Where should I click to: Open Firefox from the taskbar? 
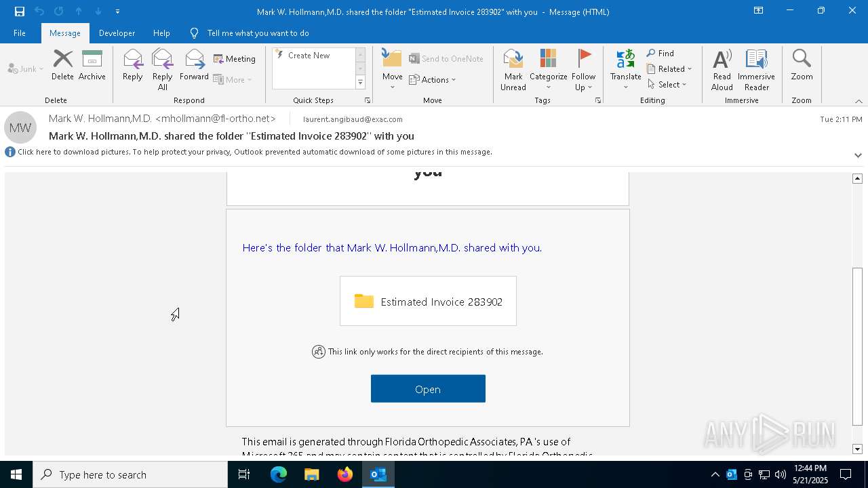(x=345, y=474)
